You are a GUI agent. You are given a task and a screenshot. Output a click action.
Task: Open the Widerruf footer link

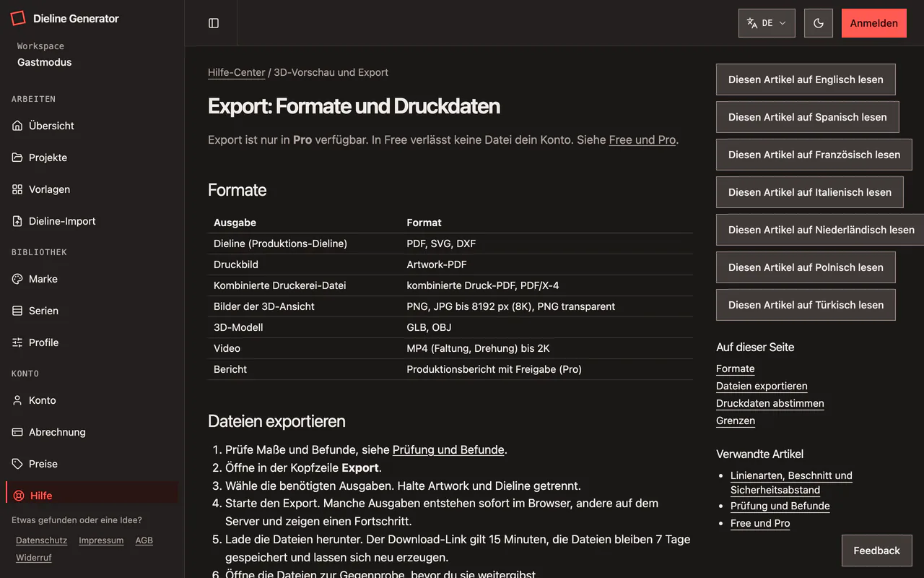pos(34,558)
